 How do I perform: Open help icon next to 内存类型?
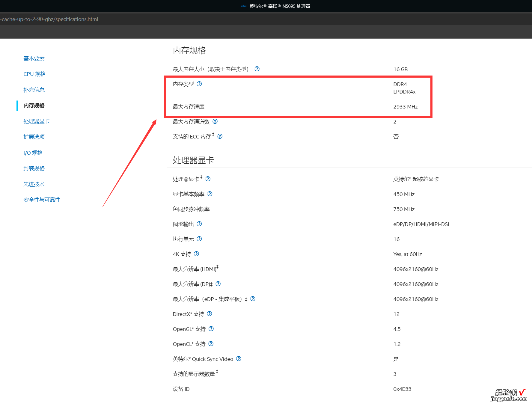199,84
